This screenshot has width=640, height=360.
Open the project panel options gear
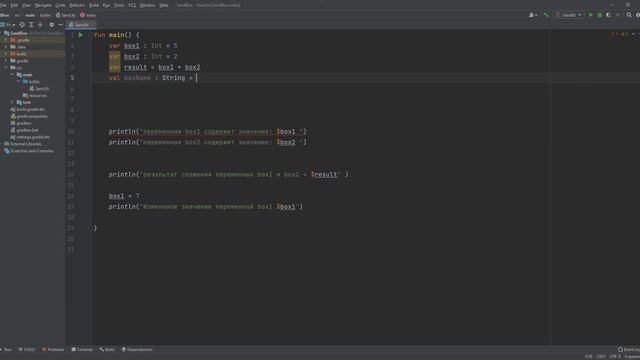click(51, 24)
